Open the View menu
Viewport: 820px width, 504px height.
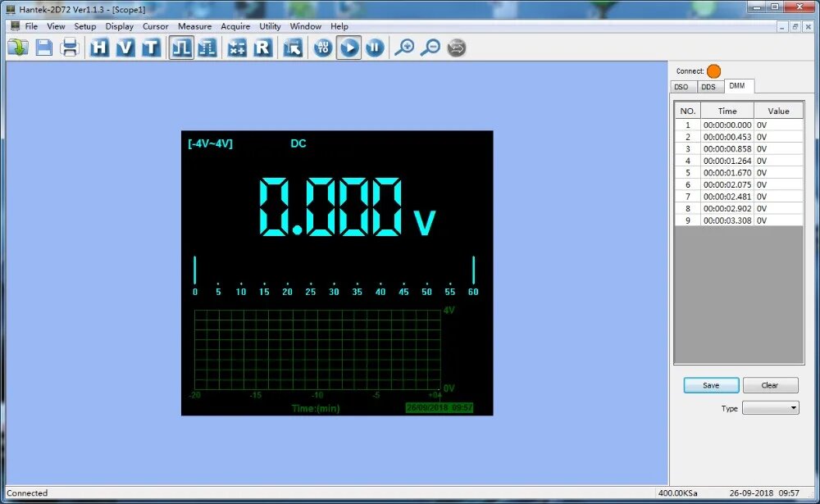click(56, 26)
